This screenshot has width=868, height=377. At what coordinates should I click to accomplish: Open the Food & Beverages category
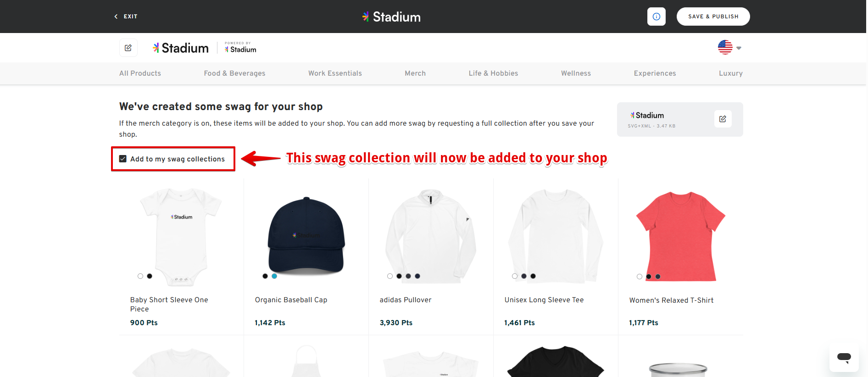(234, 73)
